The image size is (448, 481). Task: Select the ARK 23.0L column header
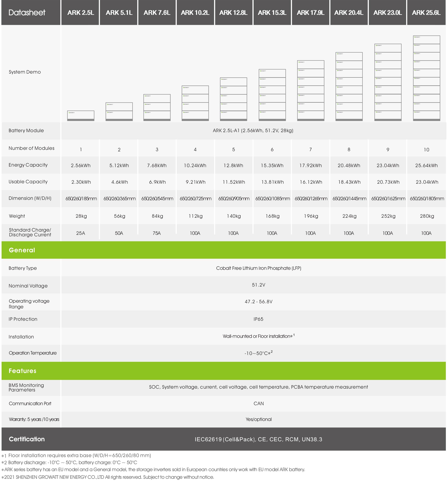point(387,13)
